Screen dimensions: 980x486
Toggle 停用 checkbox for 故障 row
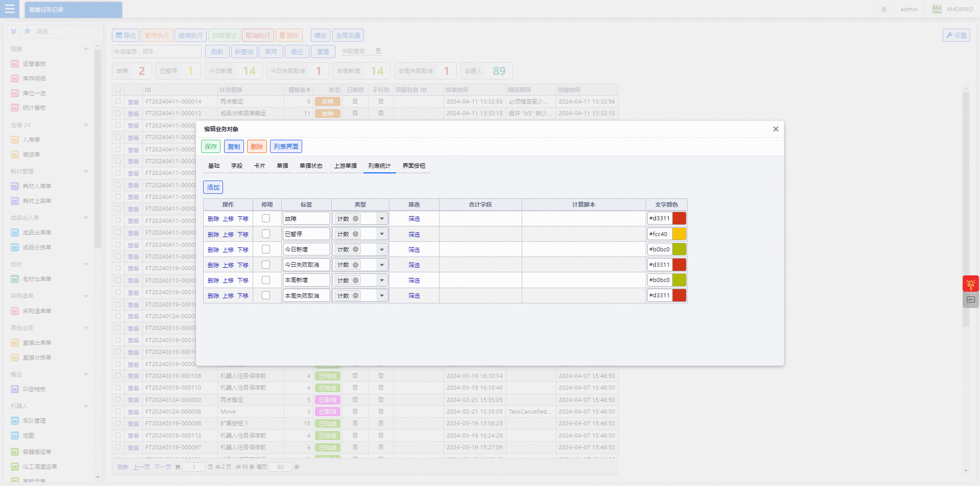266,218
